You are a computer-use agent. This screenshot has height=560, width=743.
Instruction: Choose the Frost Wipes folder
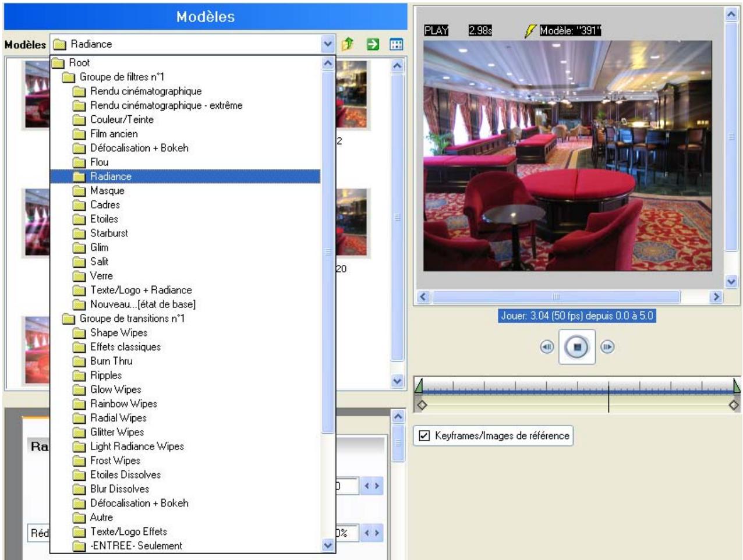(x=107, y=460)
